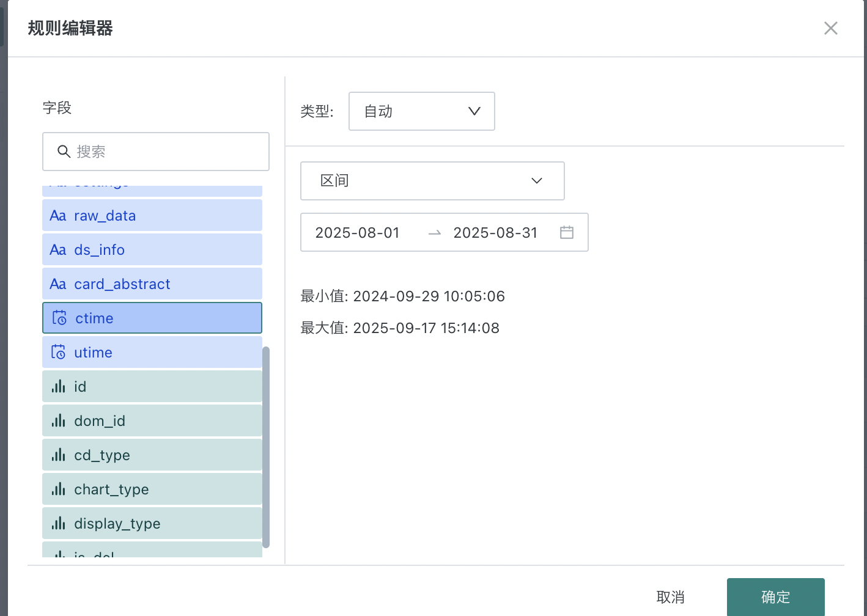The width and height of the screenshot is (867, 616).
Task: Select the chart_type field
Action: tap(152, 489)
